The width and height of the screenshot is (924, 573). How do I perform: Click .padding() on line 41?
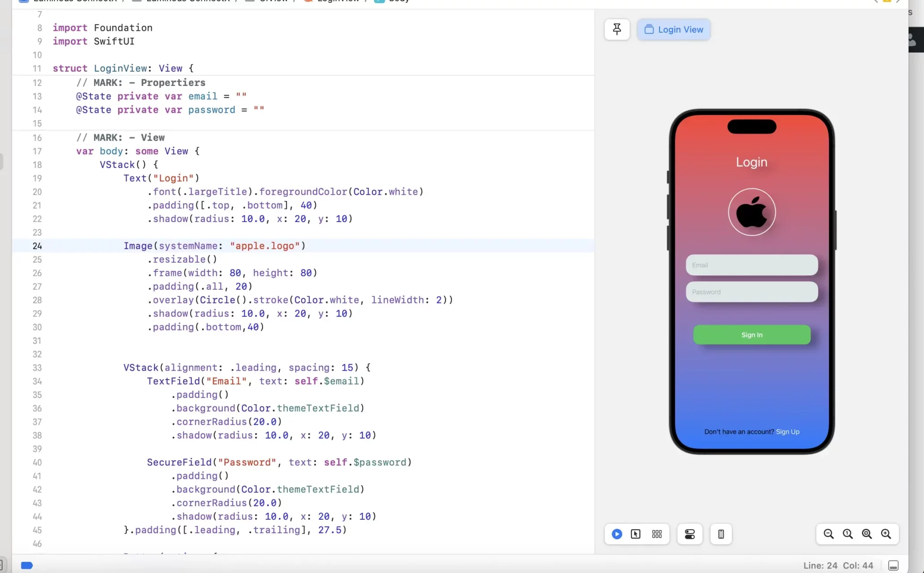[x=200, y=476]
